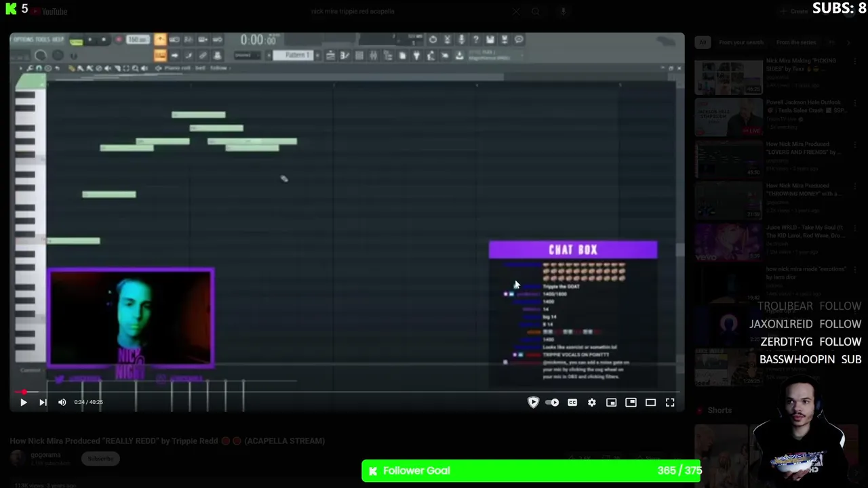868x488 pixels.
Task: Click FL Studio transport stop button
Action: pos(104,39)
